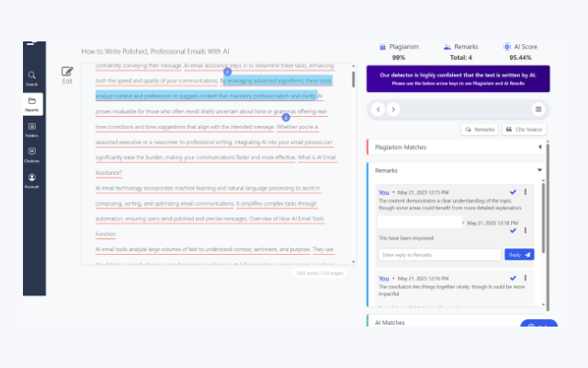Open options menu for 12:15 PM remark
Screen dimensions: 588x368
(x=526, y=192)
